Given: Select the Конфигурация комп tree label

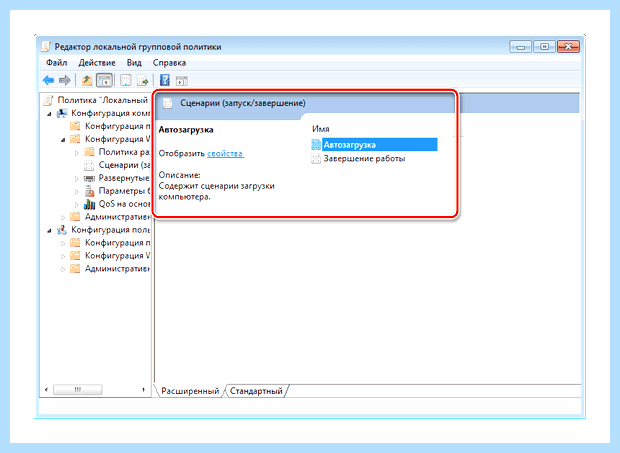Looking at the screenshot, I should [x=111, y=113].
